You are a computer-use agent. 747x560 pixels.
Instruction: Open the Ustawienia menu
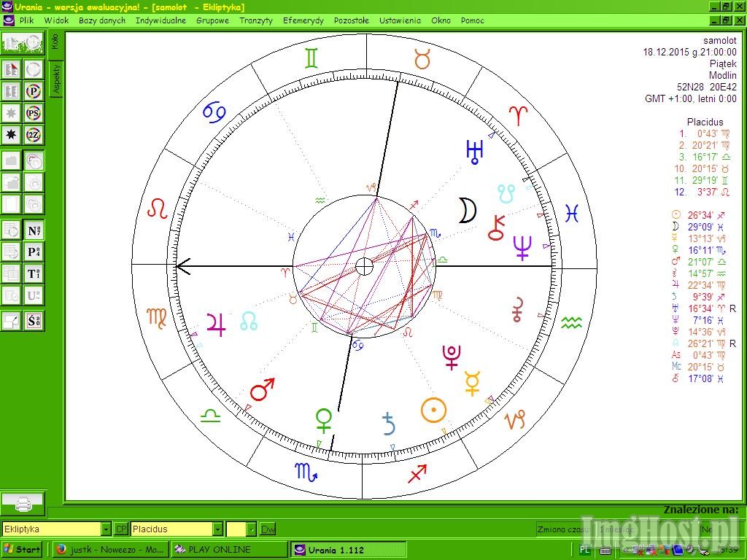(x=400, y=20)
